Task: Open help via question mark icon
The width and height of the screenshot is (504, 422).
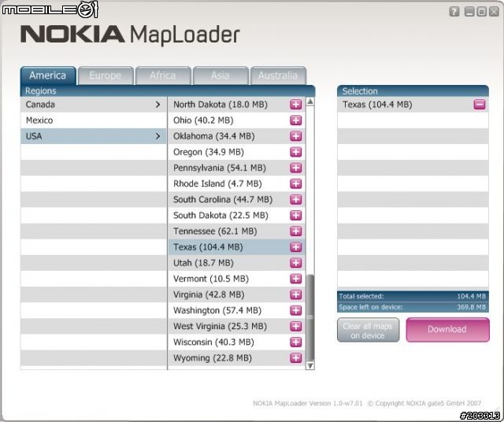Action: (x=454, y=12)
